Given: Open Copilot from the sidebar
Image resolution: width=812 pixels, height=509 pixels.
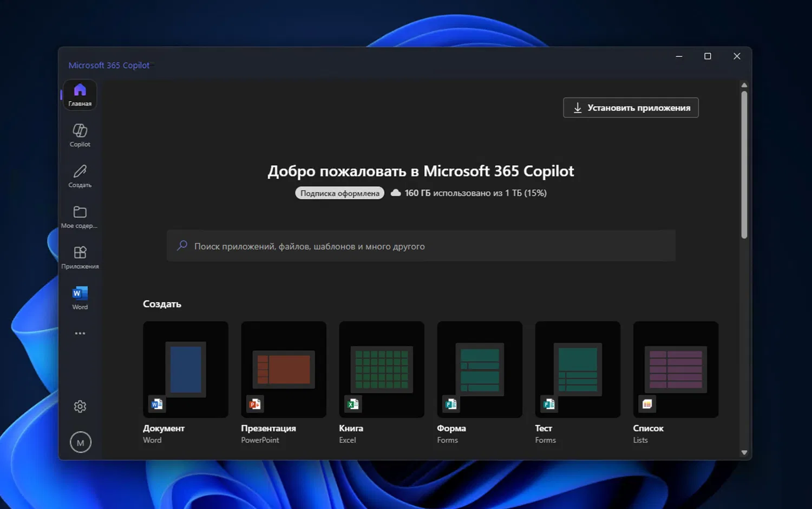Looking at the screenshot, I should pos(80,135).
